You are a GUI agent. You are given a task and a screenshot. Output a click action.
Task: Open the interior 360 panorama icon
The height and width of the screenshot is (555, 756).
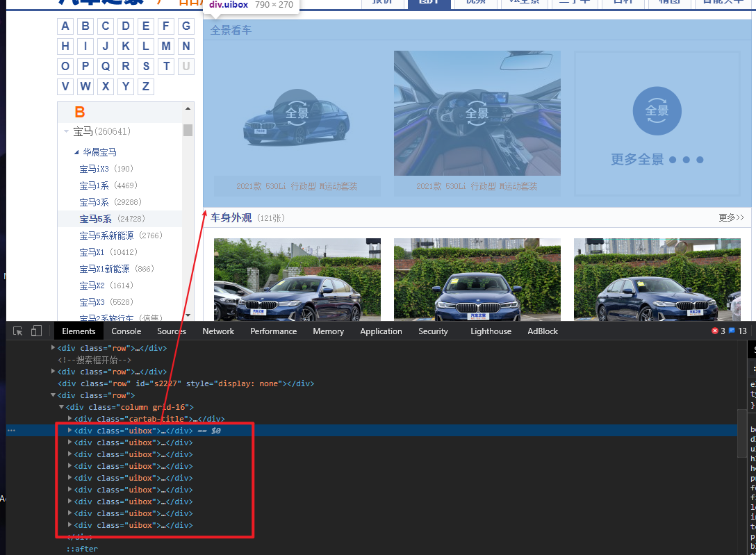point(477,114)
